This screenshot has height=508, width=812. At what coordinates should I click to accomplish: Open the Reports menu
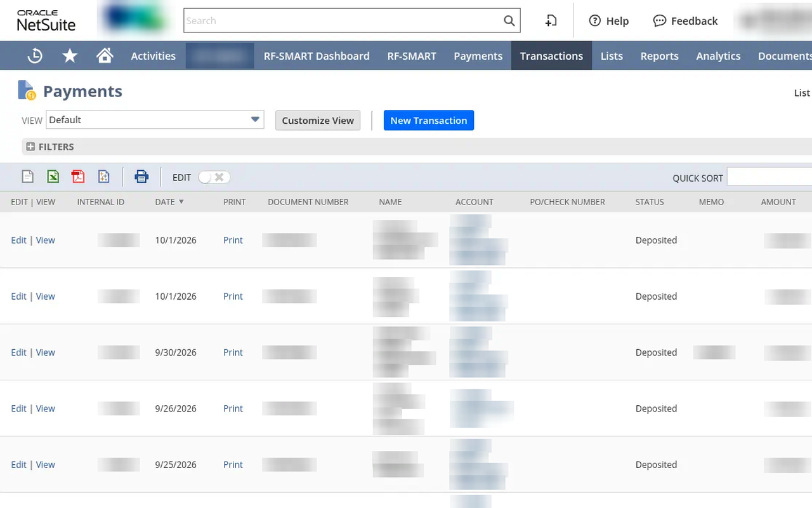coord(659,56)
